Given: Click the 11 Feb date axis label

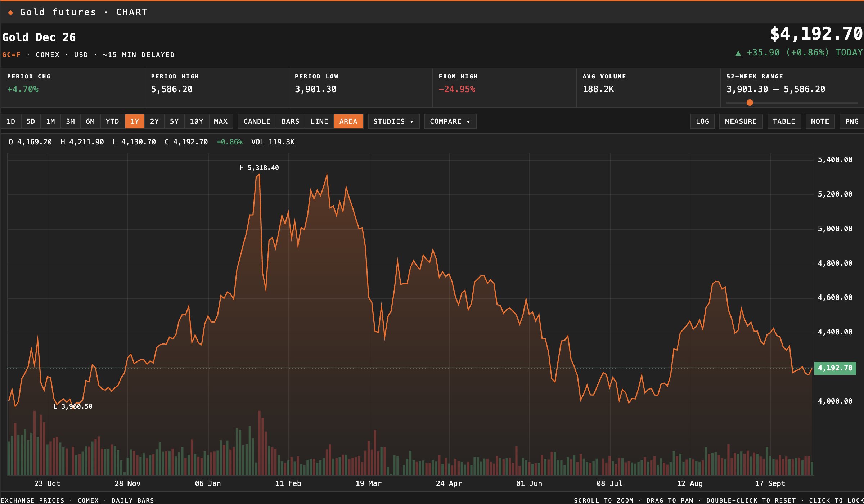Looking at the screenshot, I should tap(288, 483).
